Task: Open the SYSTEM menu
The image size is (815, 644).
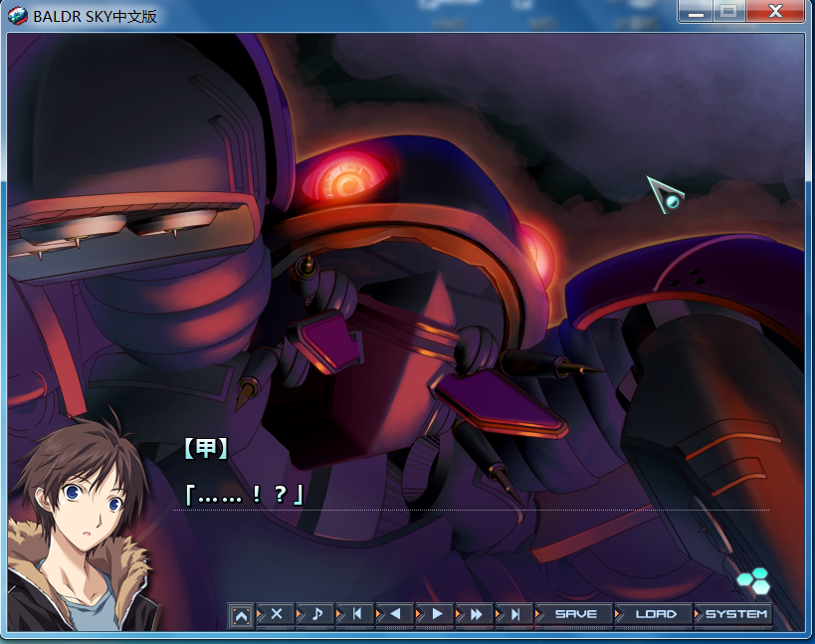Action: (734, 614)
